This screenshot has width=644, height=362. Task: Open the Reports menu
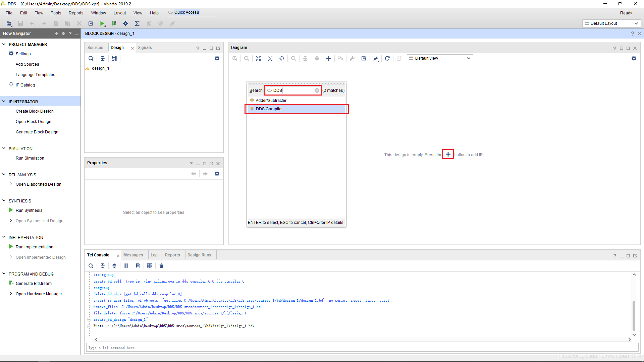pos(76,13)
